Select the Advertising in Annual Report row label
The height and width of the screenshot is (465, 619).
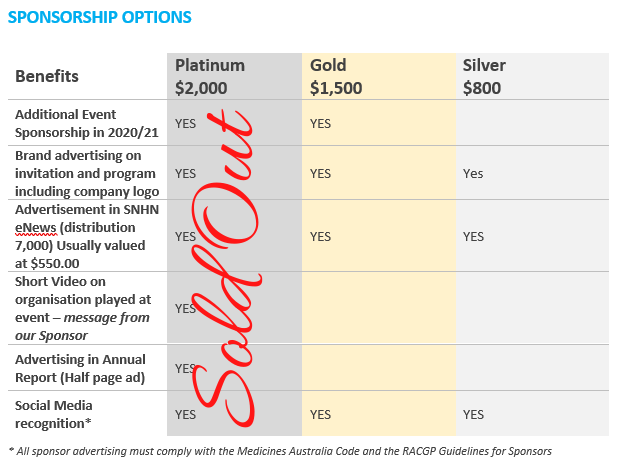coord(80,367)
